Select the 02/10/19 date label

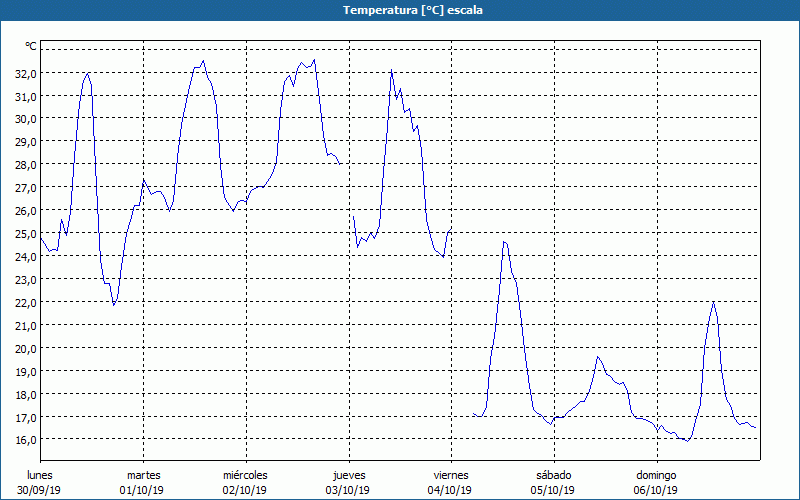click(244, 490)
